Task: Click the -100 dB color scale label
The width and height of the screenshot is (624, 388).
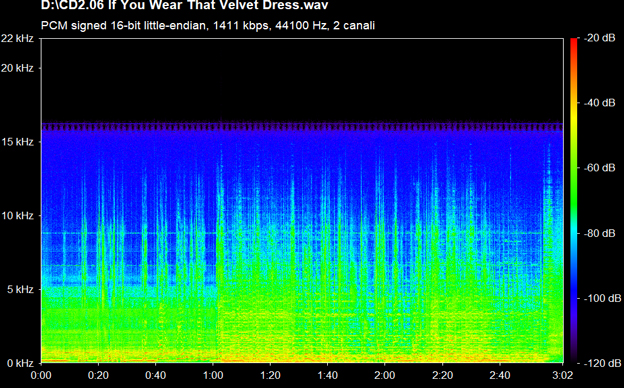Action: coord(603,298)
